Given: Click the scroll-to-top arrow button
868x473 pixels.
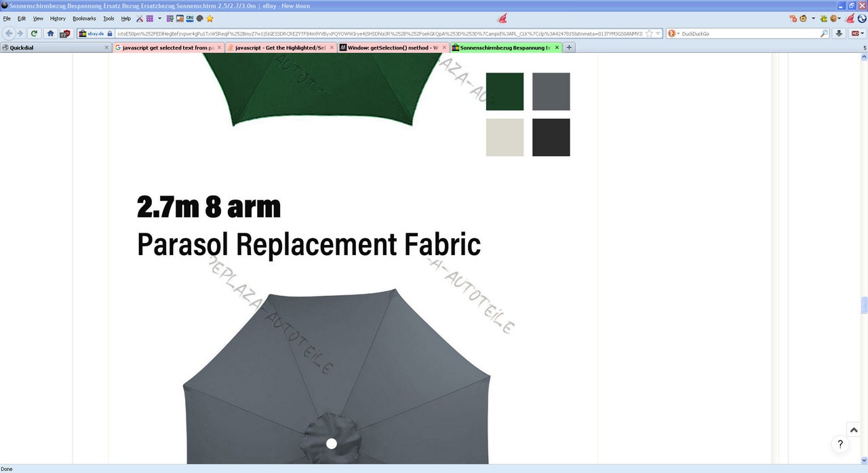Looking at the screenshot, I should [x=854, y=430].
